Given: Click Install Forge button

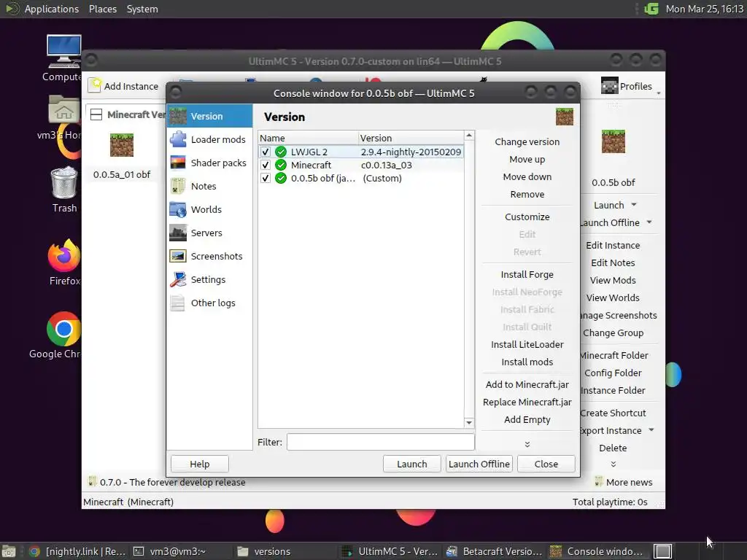Looking at the screenshot, I should click(x=527, y=275).
